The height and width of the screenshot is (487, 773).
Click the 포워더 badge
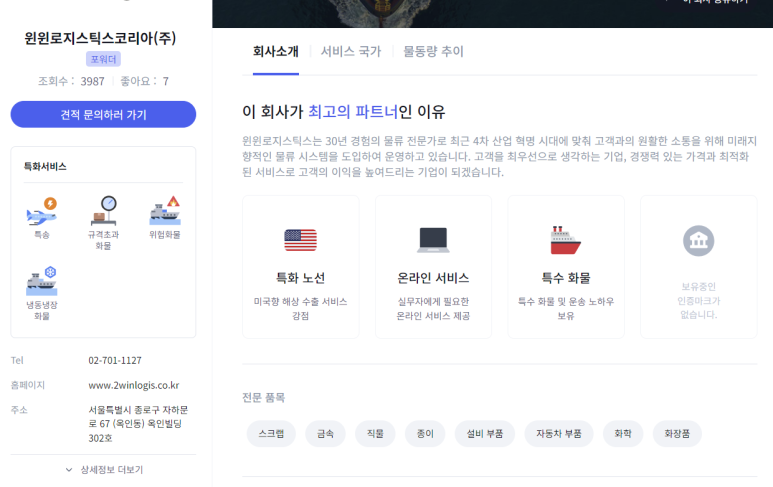tap(104, 59)
